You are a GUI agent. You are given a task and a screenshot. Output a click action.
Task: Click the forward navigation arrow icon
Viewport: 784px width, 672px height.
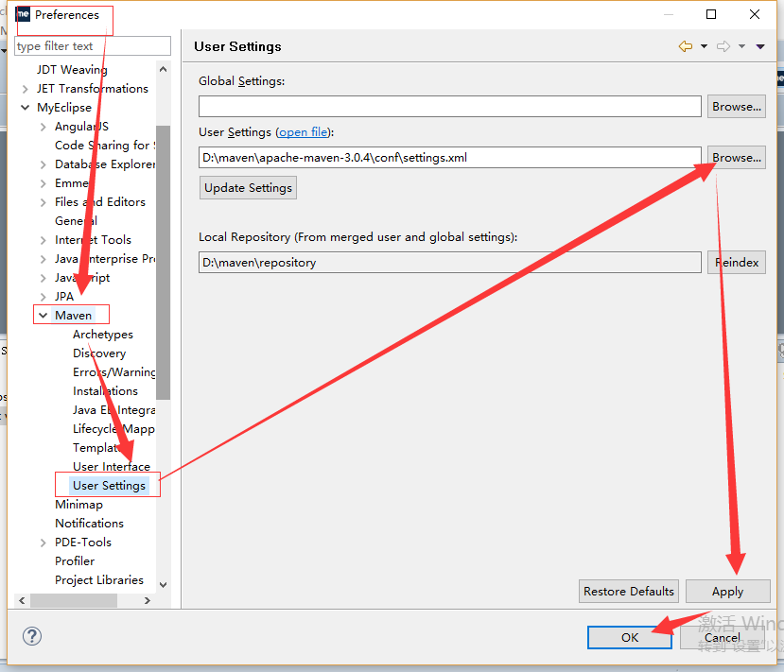[x=723, y=46]
